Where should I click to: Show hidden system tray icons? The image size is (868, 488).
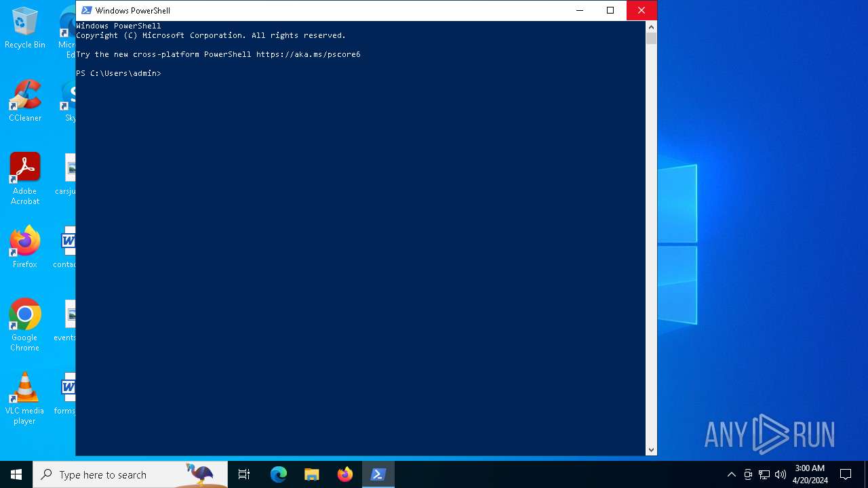[x=731, y=474]
